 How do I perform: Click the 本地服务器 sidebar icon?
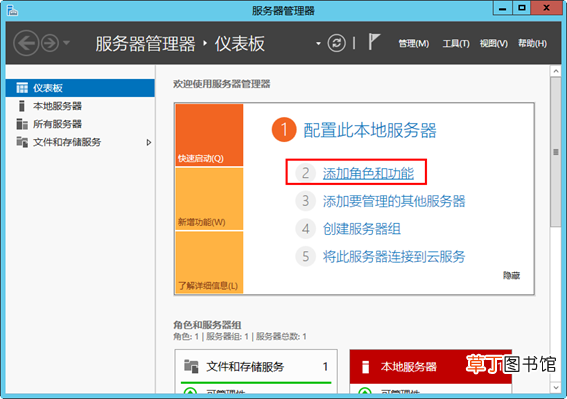click(x=22, y=106)
